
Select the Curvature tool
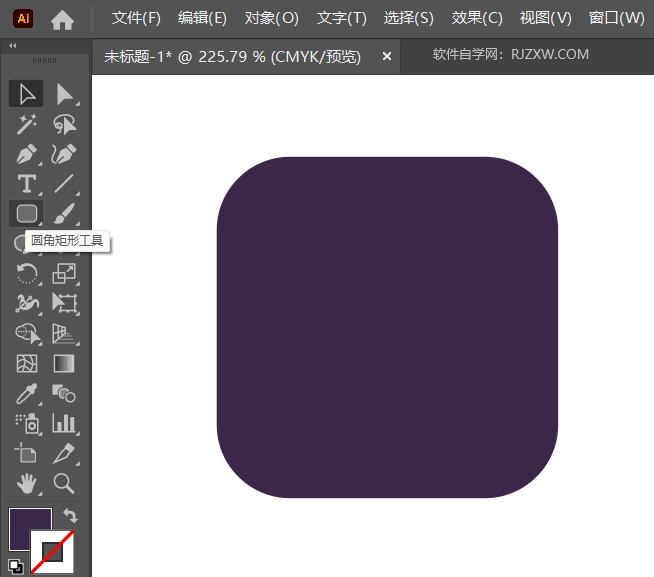pyautogui.click(x=64, y=154)
